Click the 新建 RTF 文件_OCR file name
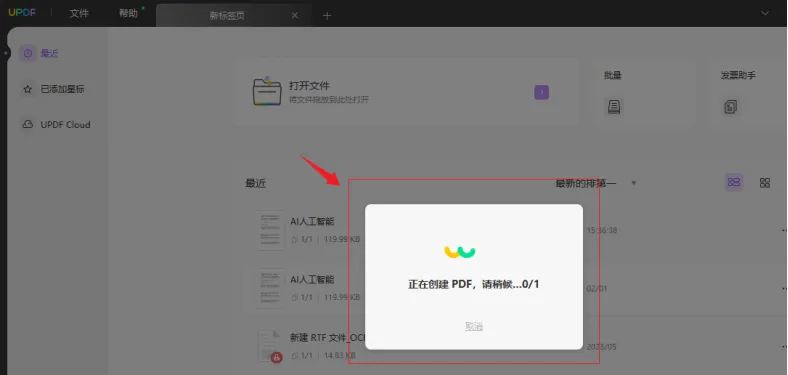Screen dimensions: 788x375 click(x=327, y=338)
